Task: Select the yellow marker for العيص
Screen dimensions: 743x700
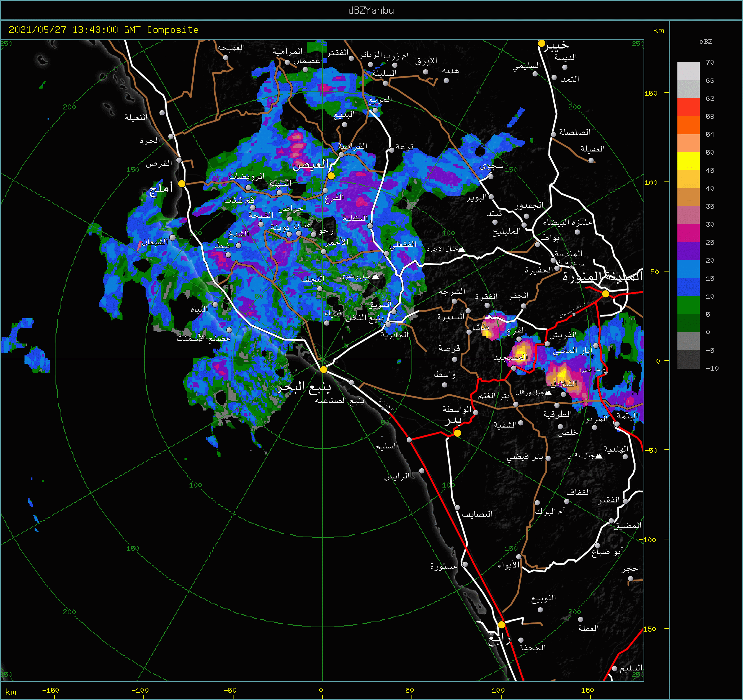Action: (x=331, y=175)
